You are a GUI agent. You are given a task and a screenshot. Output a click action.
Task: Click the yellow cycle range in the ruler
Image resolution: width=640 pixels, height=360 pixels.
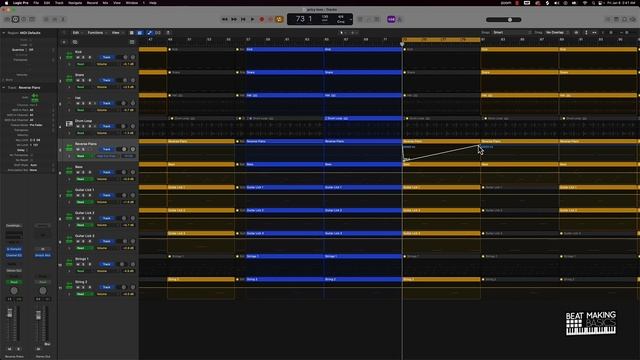(x=441, y=39)
